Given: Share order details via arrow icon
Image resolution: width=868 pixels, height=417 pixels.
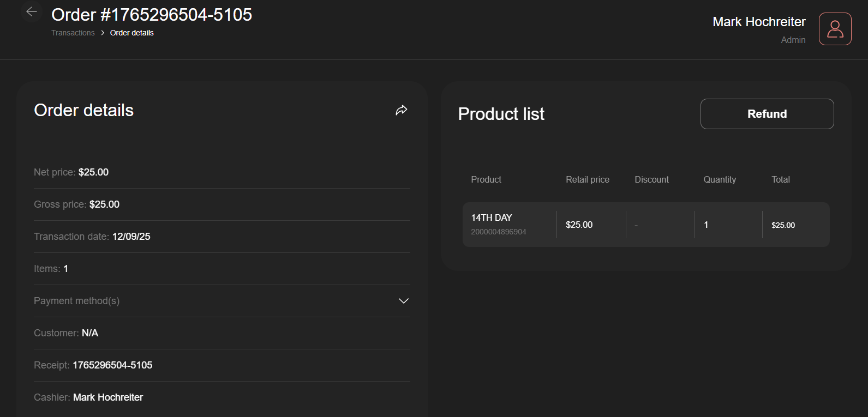Looking at the screenshot, I should [402, 110].
